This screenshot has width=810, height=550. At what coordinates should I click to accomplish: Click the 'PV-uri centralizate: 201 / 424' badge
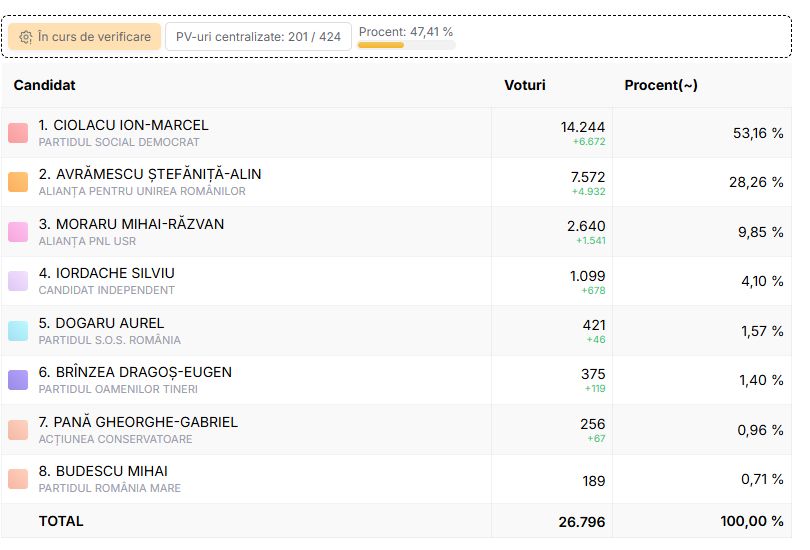pos(258,37)
